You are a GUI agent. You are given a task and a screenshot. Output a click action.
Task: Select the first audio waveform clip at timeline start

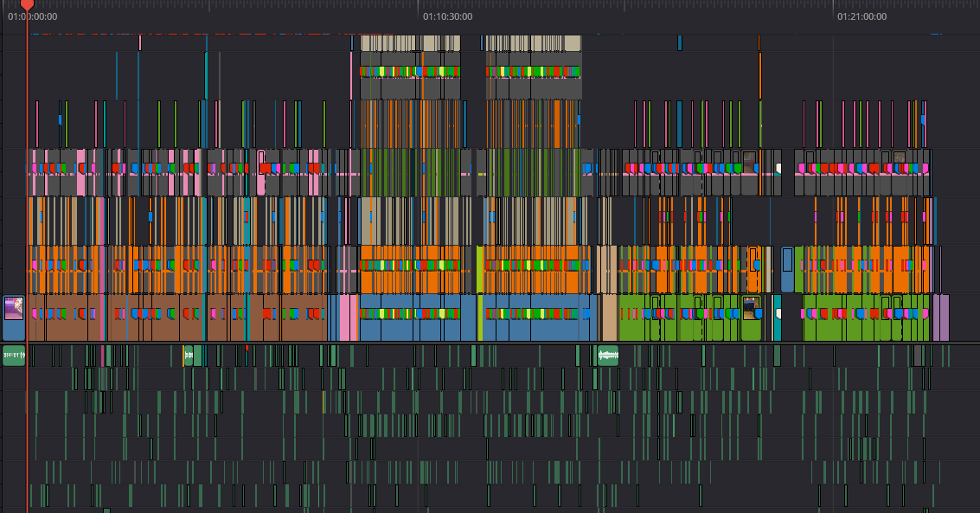(x=14, y=356)
